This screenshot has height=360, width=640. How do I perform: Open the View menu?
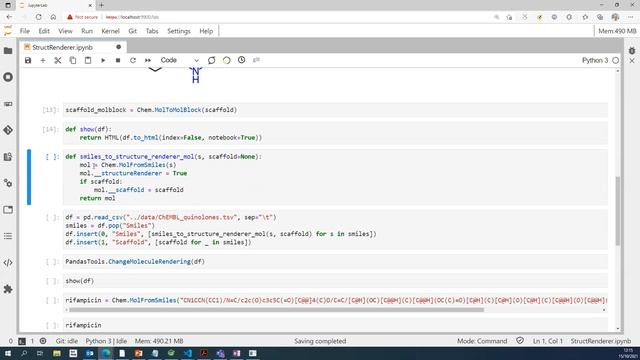[x=65, y=31]
